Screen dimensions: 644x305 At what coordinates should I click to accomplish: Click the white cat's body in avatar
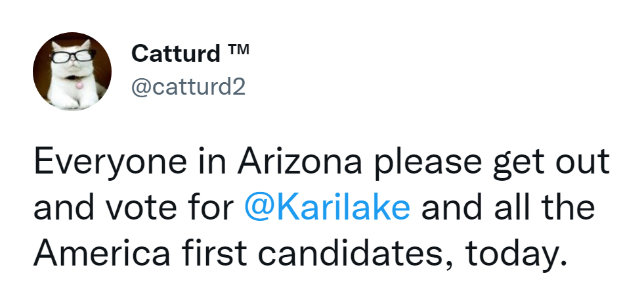[x=73, y=91]
